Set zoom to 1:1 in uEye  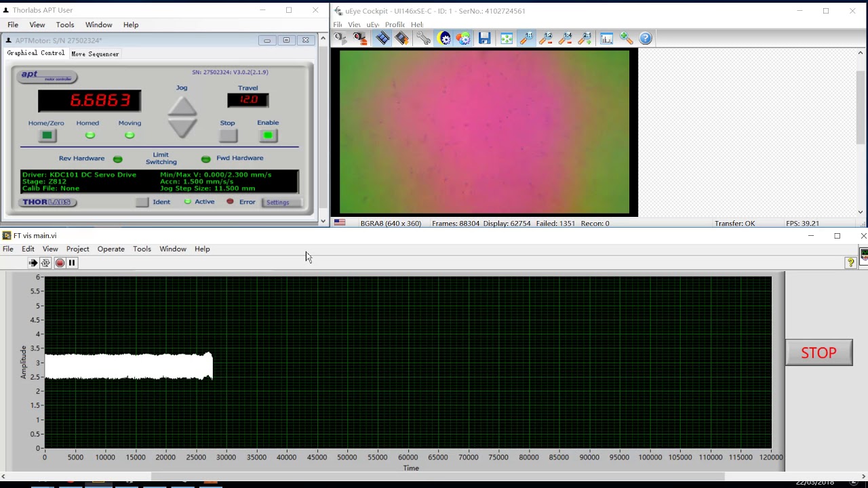[527, 39]
